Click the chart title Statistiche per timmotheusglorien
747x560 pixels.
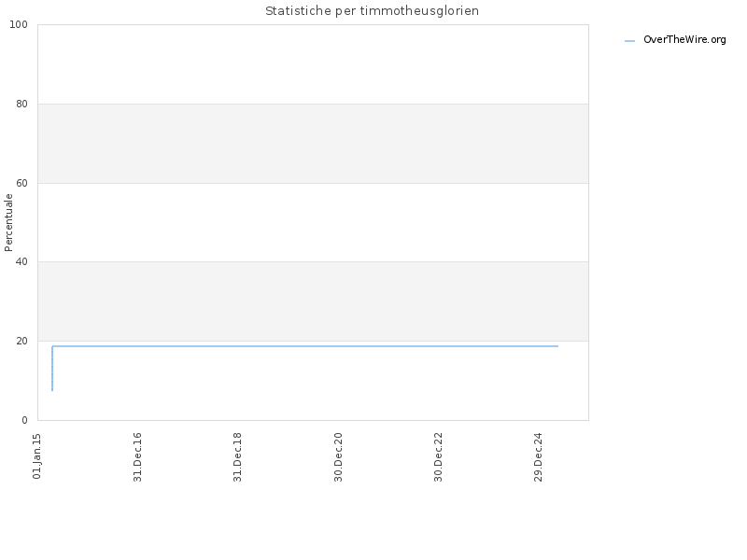(372, 11)
